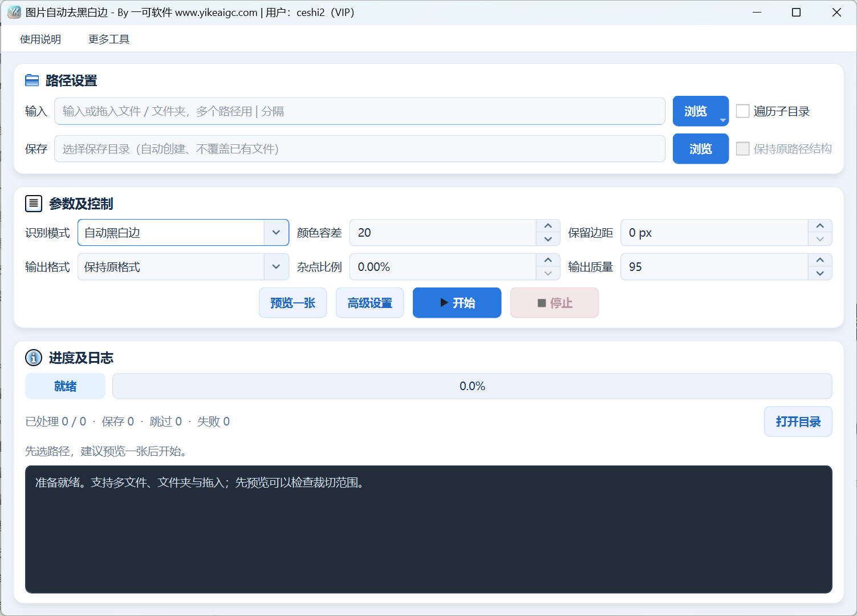This screenshot has width=857, height=616.
Task: Click the info icon beside 进度及日志
Action: pos(34,358)
